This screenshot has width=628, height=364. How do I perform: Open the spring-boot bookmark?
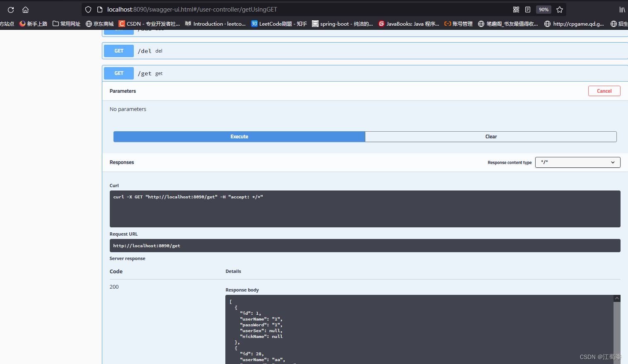point(343,24)
